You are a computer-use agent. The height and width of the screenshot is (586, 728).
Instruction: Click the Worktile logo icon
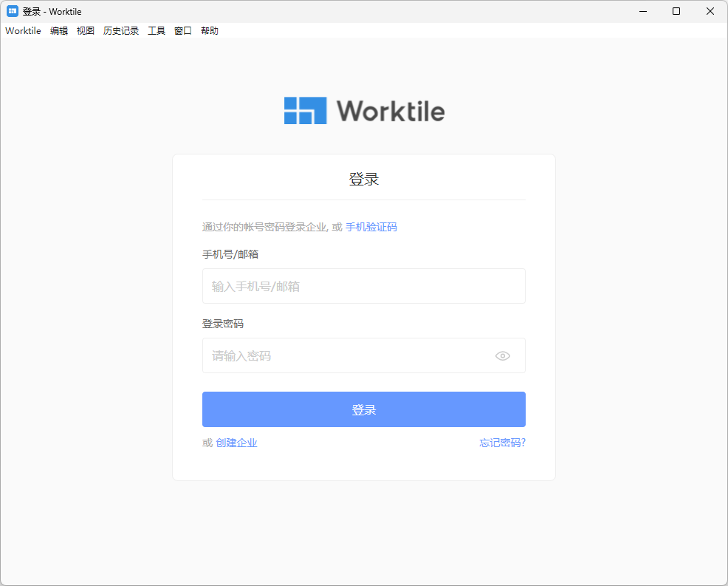pyautogui.click(x=305, y=109)
